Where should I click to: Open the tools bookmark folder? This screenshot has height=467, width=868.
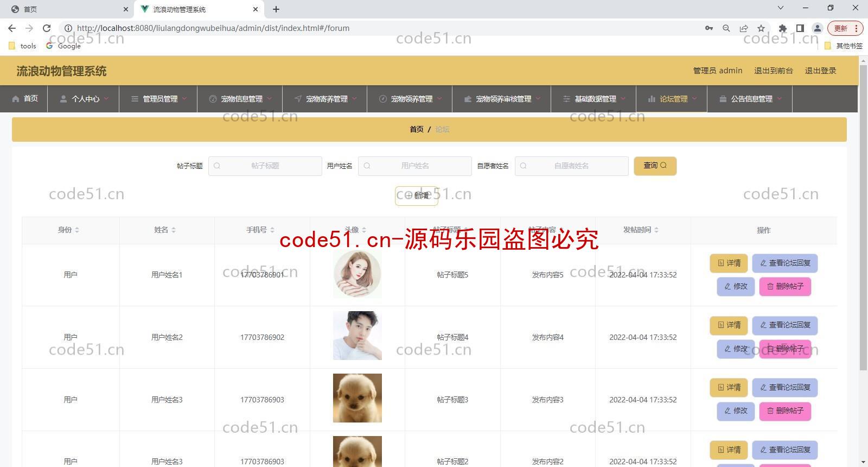click(23, 46)
